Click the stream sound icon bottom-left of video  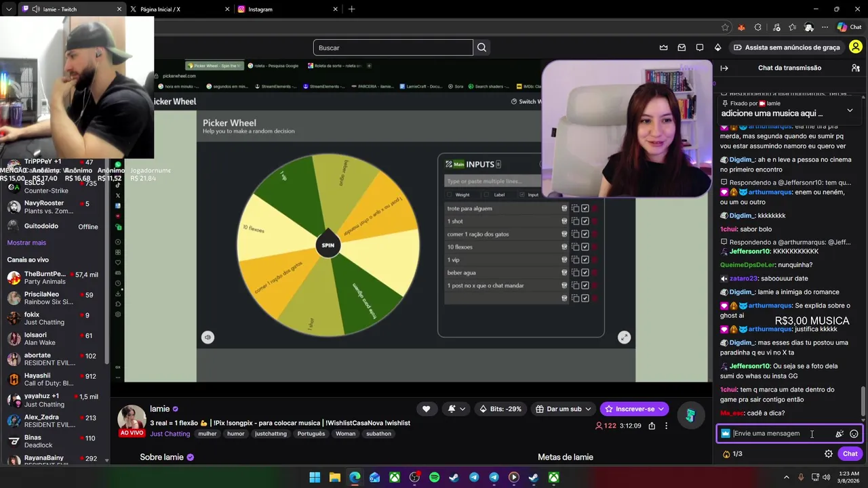coord(208,337)
